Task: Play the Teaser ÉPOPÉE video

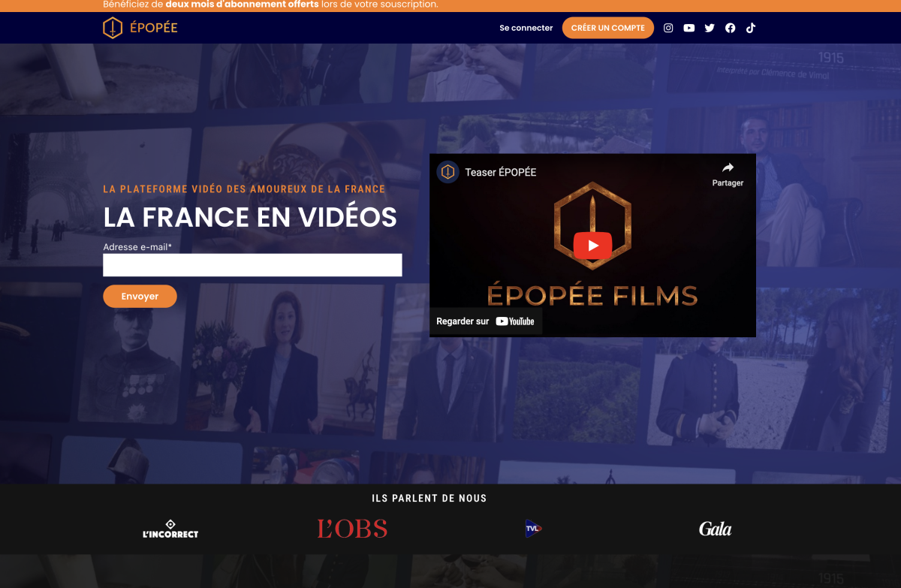Action: [x=592, y=245]
